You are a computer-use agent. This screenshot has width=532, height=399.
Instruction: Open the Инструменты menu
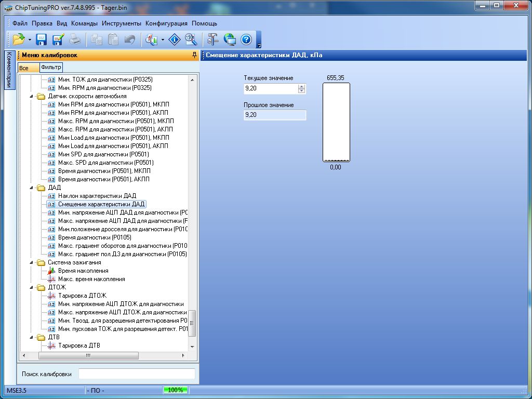pyautogui.click(x=121, y=23)
